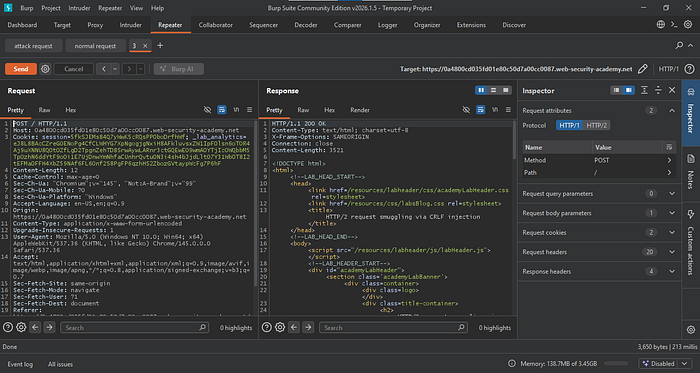Click HTTP/1 protocol label next to target
Viewport: 700px width, 373px height.
click(668, 69)
